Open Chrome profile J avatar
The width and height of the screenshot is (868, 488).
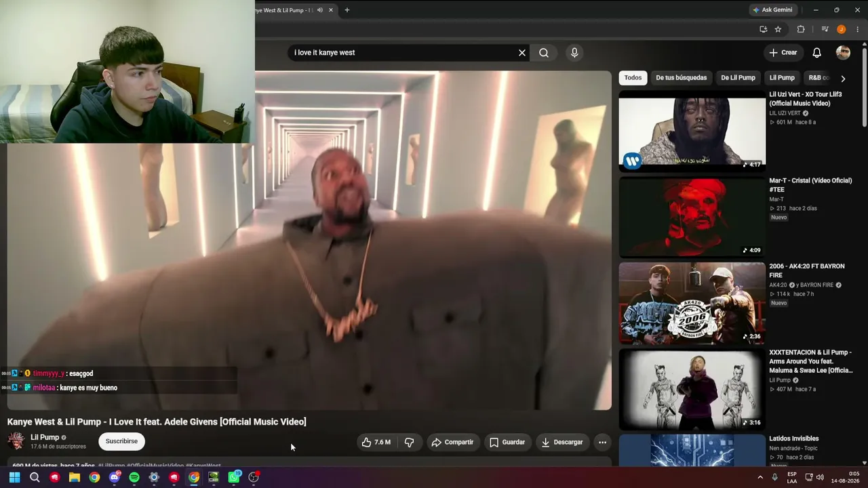[841, 29]
